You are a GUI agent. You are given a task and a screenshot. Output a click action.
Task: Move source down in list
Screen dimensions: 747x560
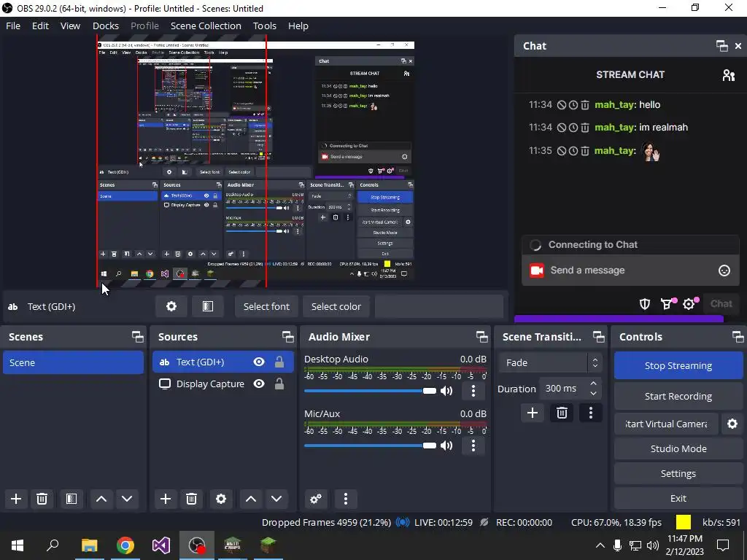point(276,499)
